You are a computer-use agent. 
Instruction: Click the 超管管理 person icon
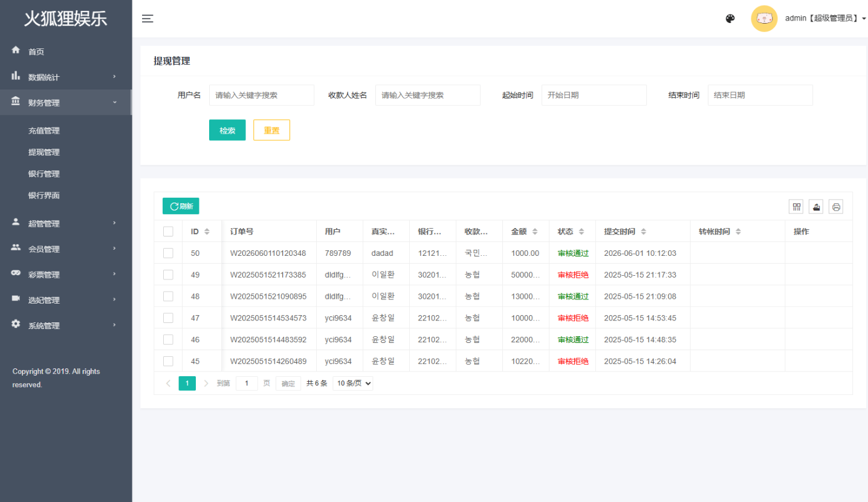click(16, 222)
